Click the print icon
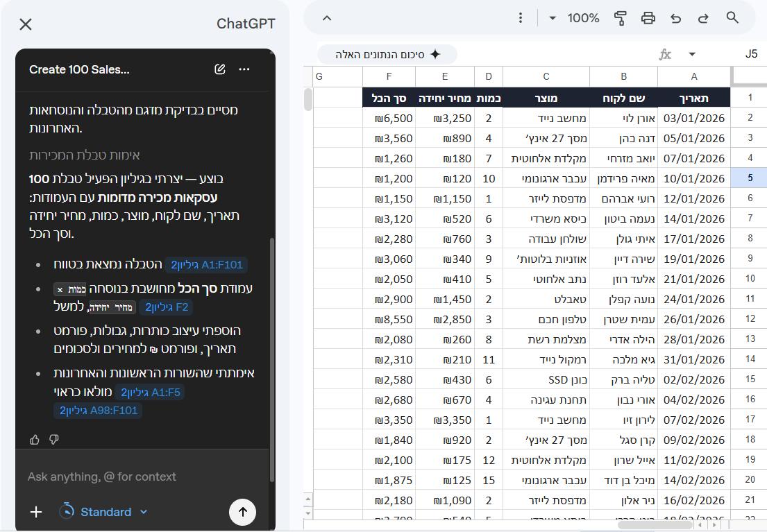 [x=648, y=18]
